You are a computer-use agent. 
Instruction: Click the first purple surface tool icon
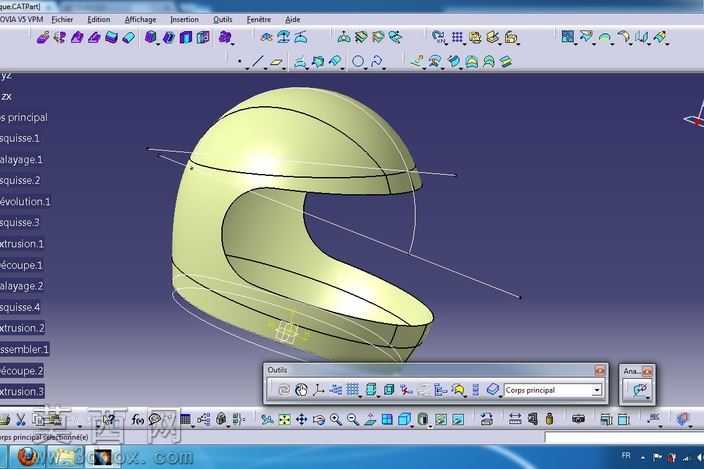tap(43, 37)
